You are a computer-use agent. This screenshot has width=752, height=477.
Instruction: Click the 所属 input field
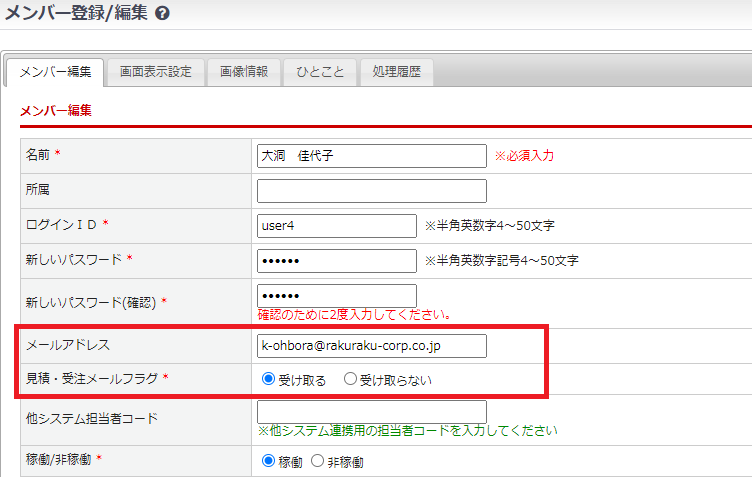pyautogui.click(x=371, y=191)
